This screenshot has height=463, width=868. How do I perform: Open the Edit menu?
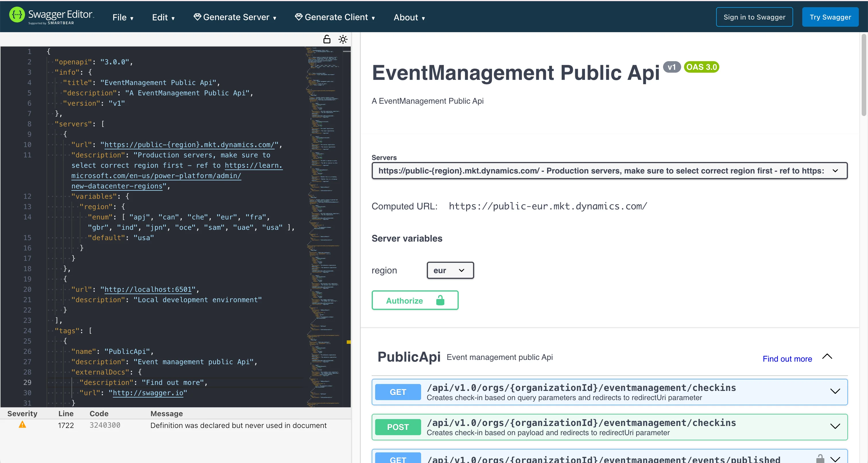pyautogui.click(x=163, y=17)
